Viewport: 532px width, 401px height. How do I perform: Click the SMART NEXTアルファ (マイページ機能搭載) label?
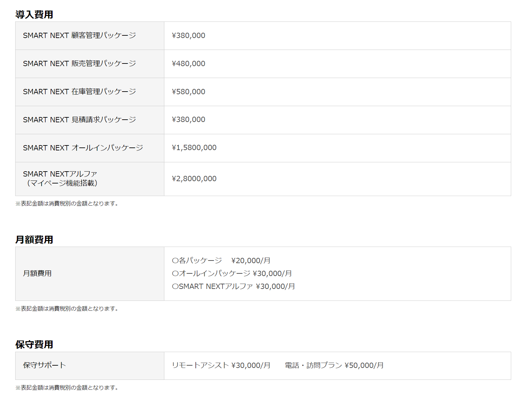(x=60, y=179)
